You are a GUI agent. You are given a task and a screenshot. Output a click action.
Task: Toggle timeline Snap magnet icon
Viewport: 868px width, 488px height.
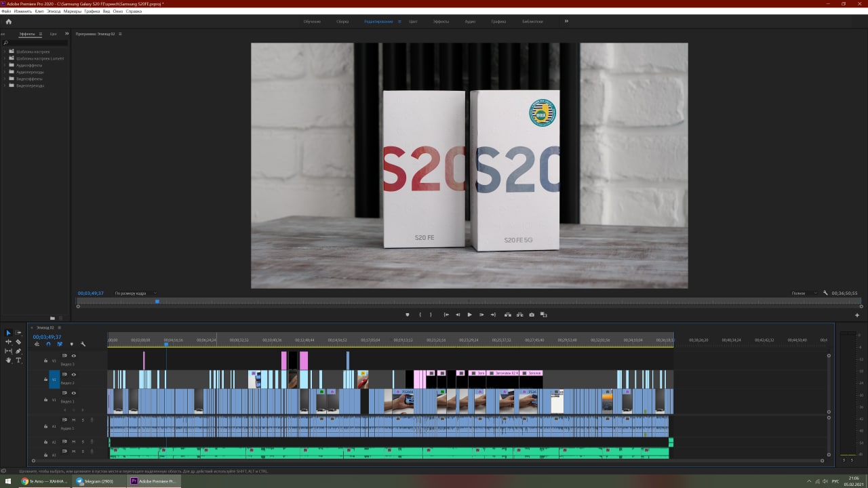[48, 344]
